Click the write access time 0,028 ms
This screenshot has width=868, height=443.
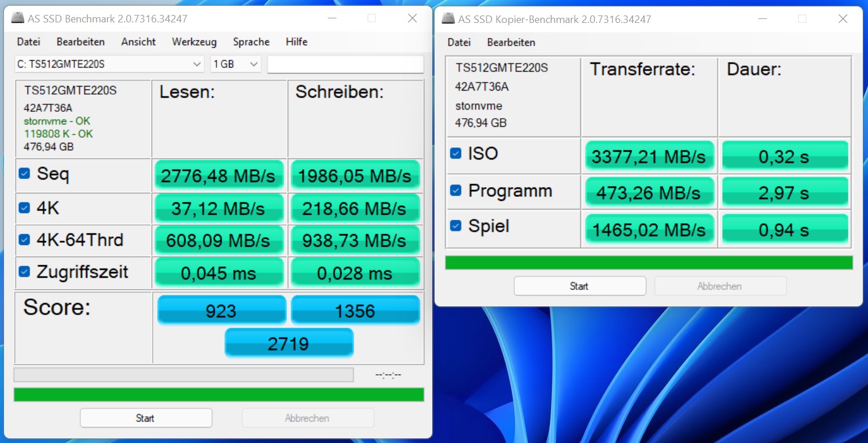355,273
